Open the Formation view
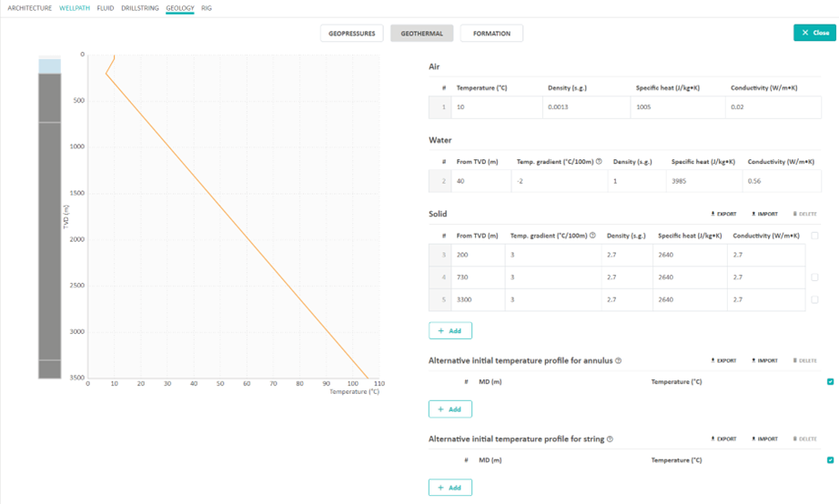 pos(491,34)
